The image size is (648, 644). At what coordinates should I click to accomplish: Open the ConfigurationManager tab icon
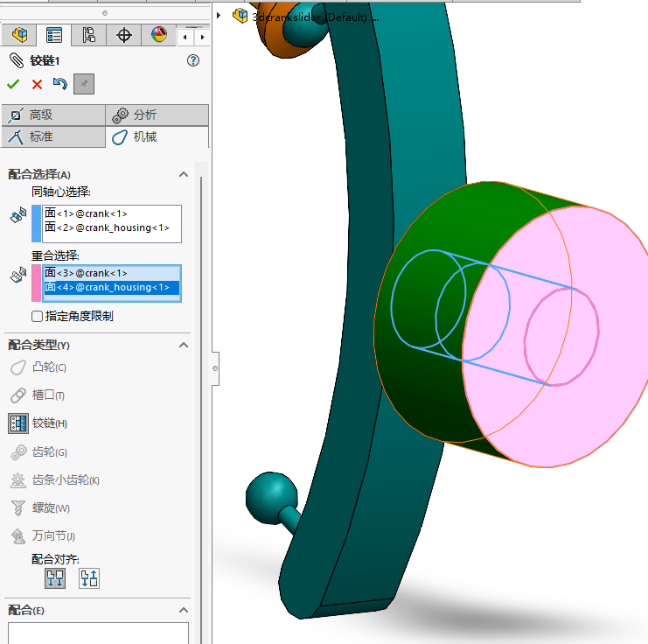pyautogui.click(x=88, y=35)
